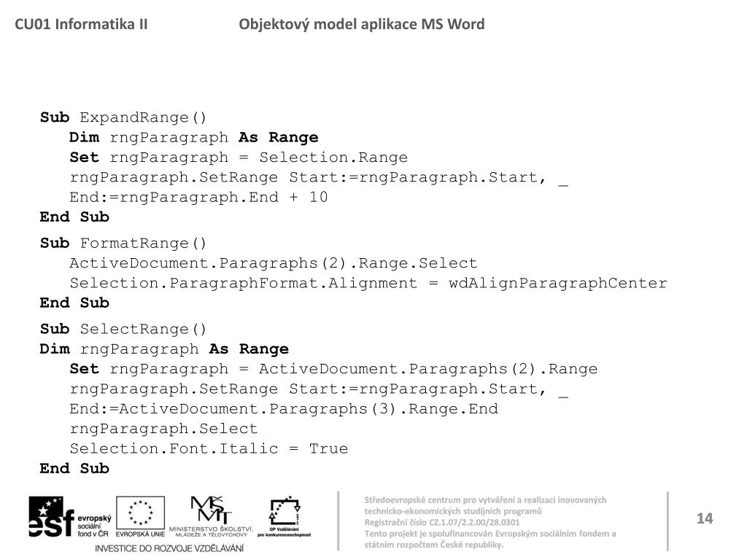Click the last "End Sub" after Selection.Font.Italic
Viewport: 747px width, 560px height.
pos(75,468)
